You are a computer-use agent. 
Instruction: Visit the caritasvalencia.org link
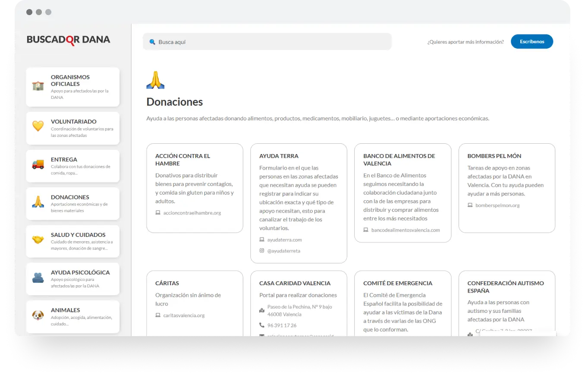pyautogui.click(x=184, y=315)
